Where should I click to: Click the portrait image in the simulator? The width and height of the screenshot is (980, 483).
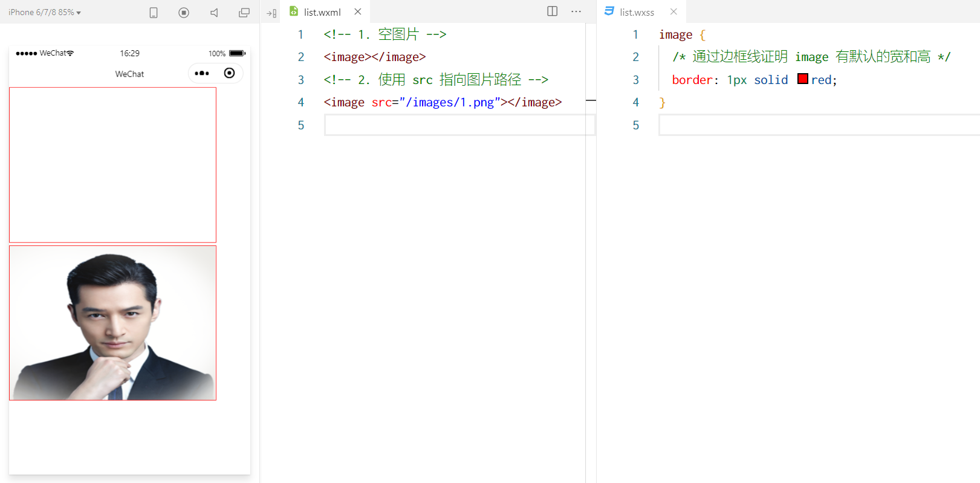tap(112, 323)
